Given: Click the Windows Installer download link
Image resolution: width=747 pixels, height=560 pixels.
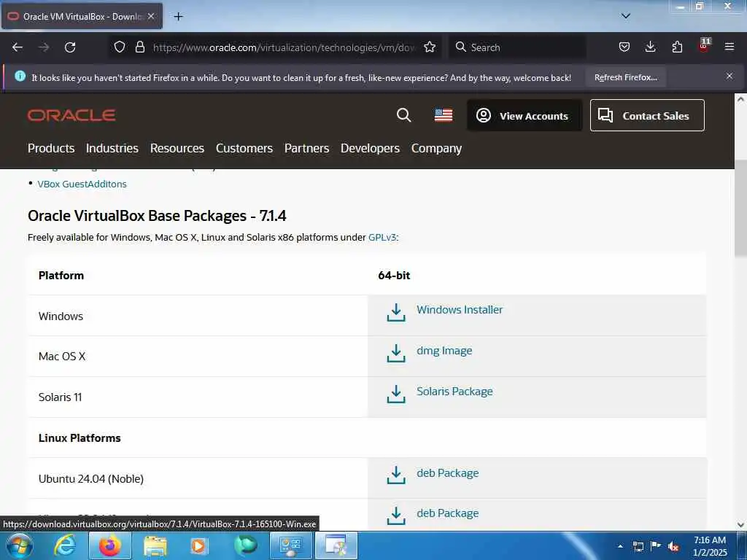Looking at the screenshot, I should [x=460, y=309].
